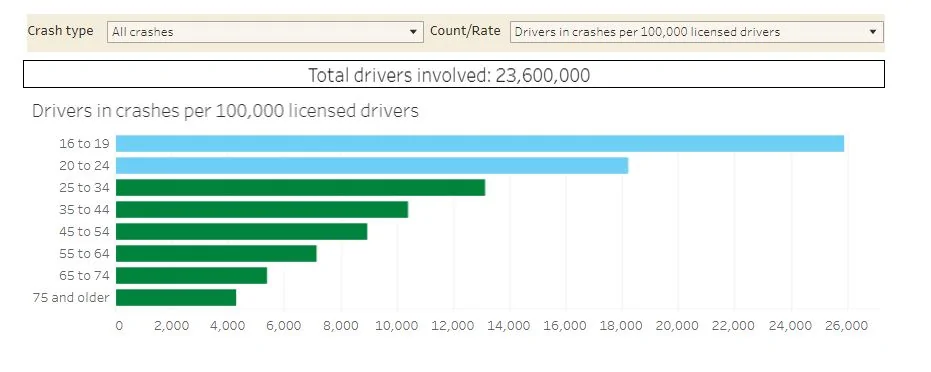Select the 35 to 44 green bar
Viewport: 931px width, 372px height.
(262, 209)
